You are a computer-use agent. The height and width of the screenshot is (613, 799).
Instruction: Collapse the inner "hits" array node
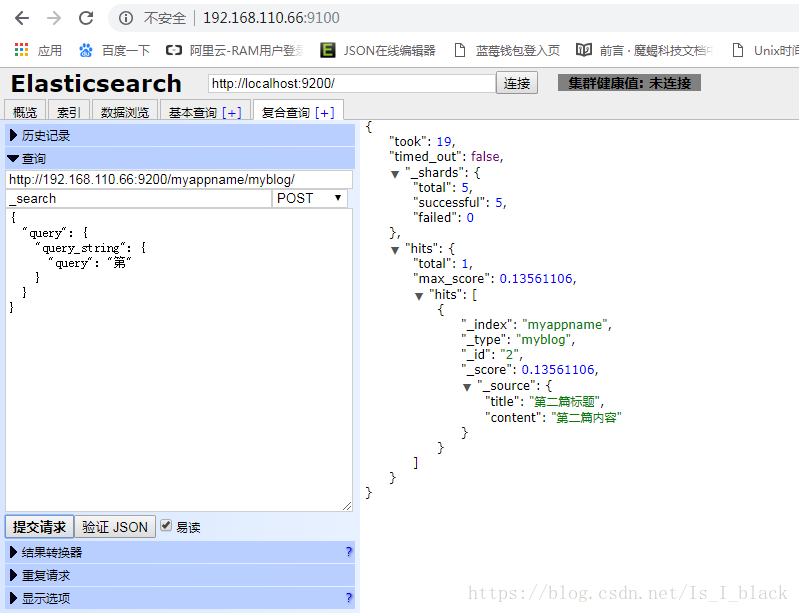419,296
